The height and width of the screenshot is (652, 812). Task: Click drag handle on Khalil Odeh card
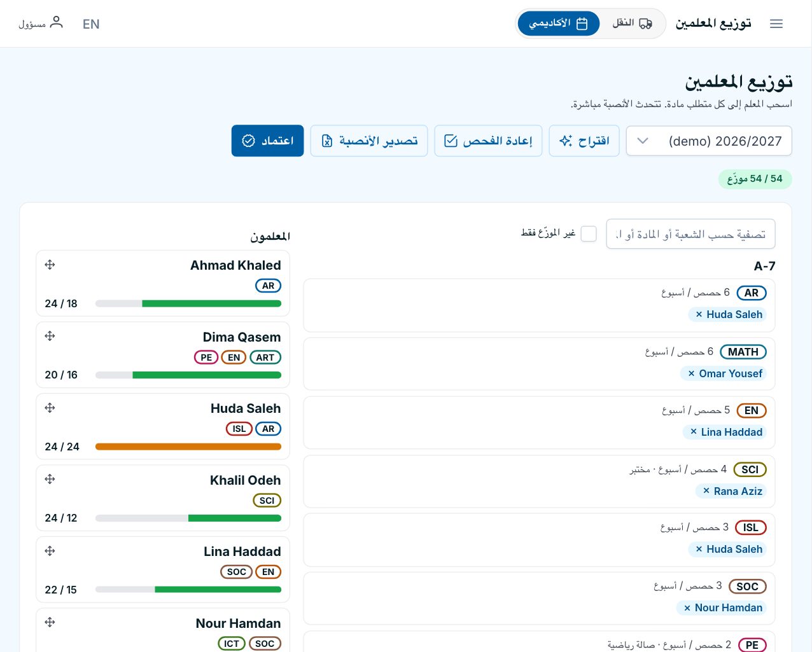(x=50, y=479)
